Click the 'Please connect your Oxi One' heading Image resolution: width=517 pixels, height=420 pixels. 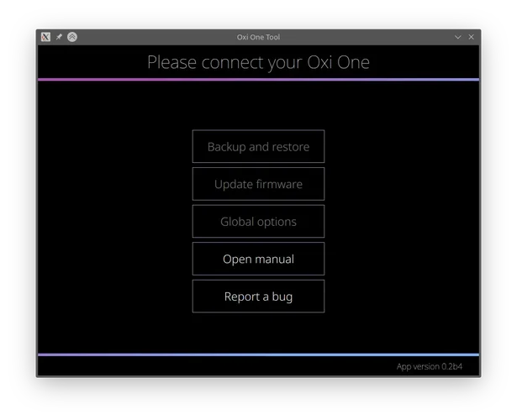pos(259,62)
